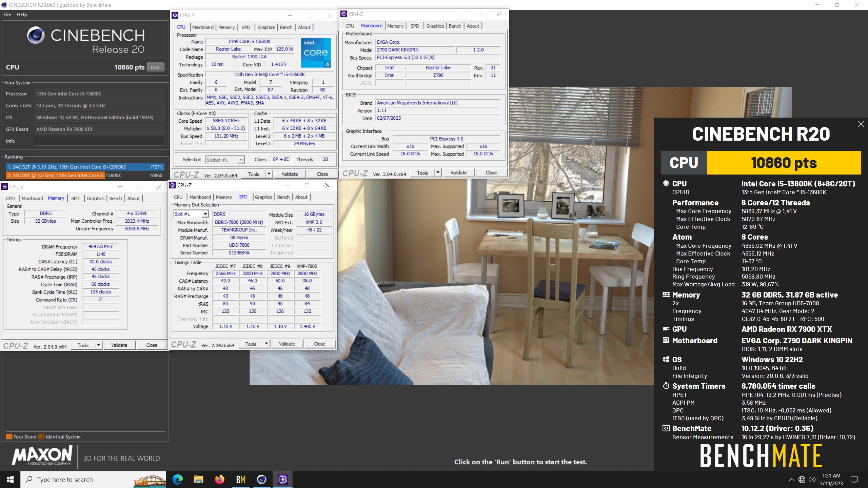Click the Windows OS icon in BenchMate panel
Image resolution: width=868 pixels, height=488 pixels.
[x=666, y=359]
